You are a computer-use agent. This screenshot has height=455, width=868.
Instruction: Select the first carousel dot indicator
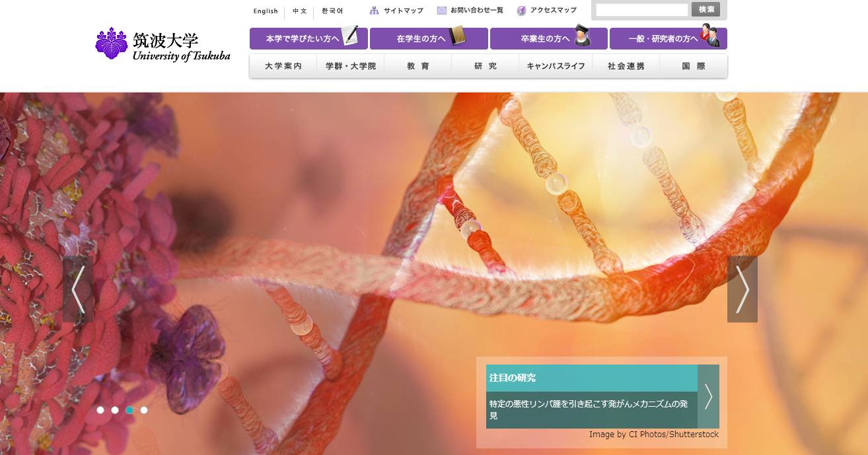pyautogui.click(x=101, y=409)
